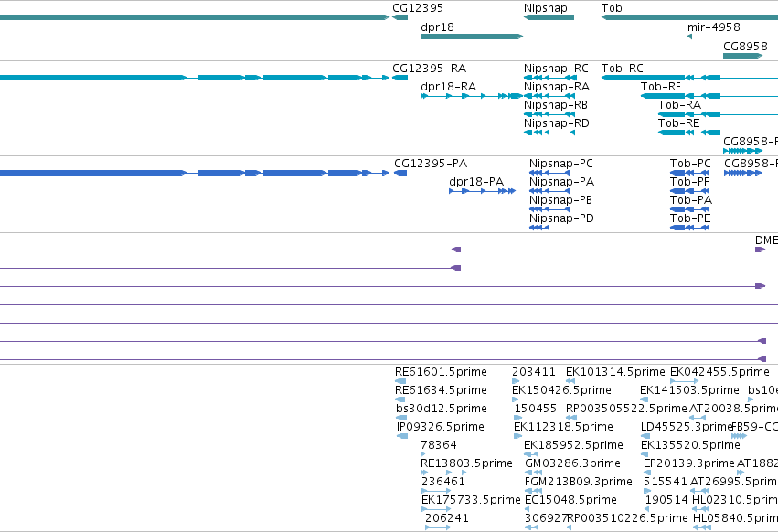This screenshot has height=532, width=778.
Task: Select the EK141503.5prime EST
Action: coord(644,399)
